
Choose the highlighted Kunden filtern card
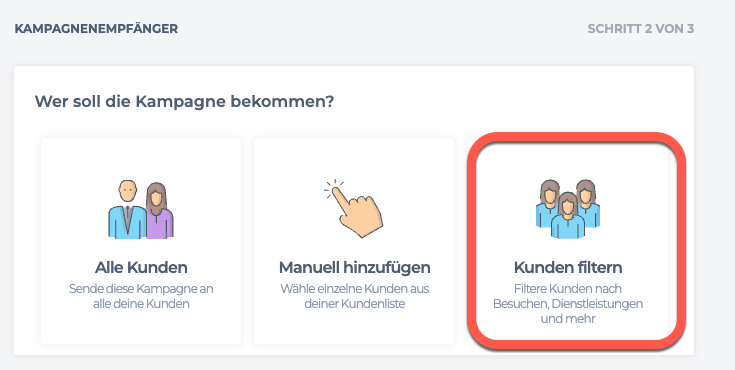click(577, 240)
